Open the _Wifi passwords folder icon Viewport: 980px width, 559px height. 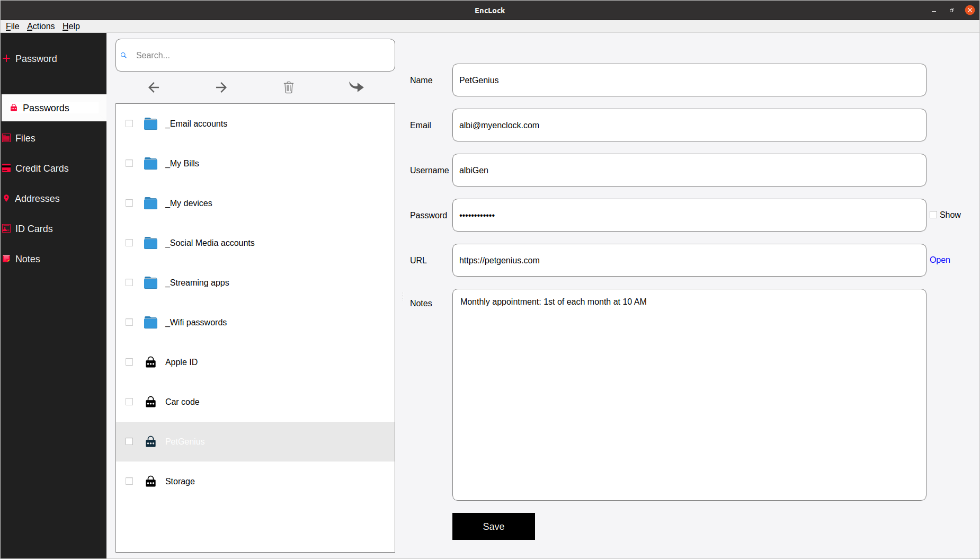click(151, 322)
